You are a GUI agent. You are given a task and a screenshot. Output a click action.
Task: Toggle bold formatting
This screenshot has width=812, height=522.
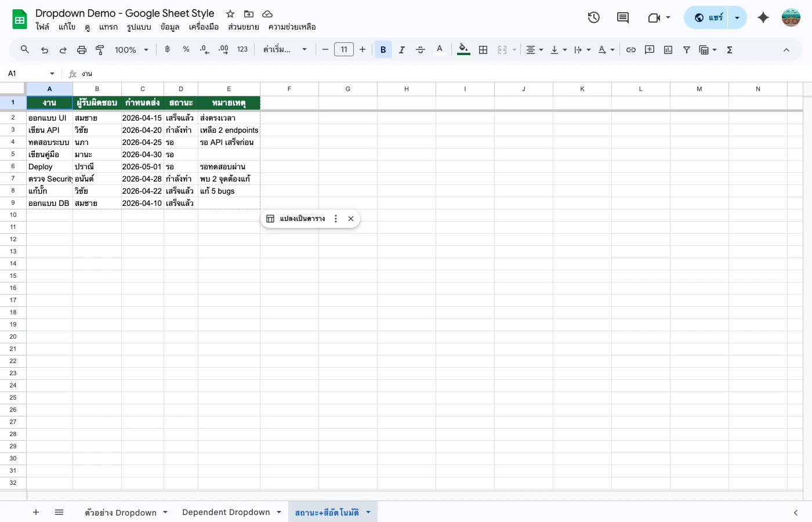tap(383, 49)
